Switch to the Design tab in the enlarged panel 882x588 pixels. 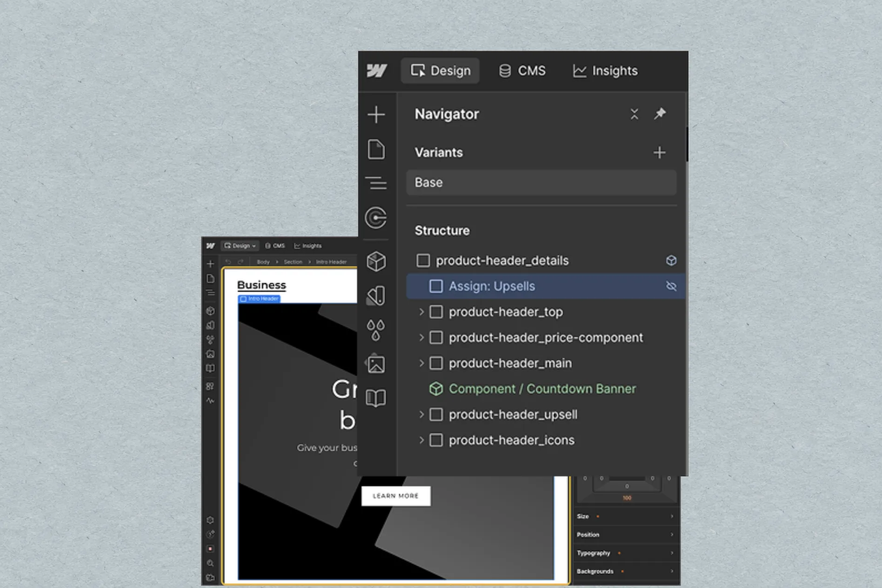point(440,71)
